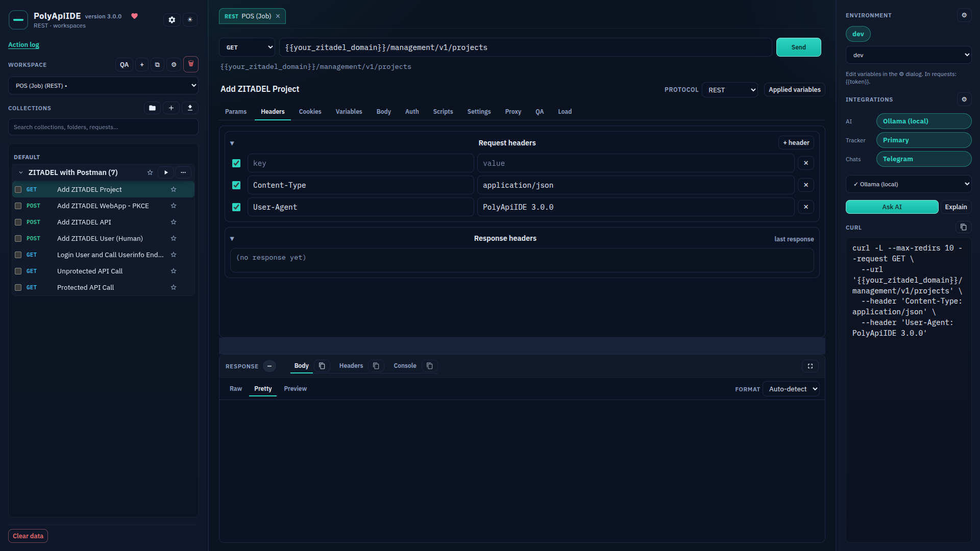980x551 pixels.
Task: Uncheck the Content-Type header checkbox
Action: 236,185
